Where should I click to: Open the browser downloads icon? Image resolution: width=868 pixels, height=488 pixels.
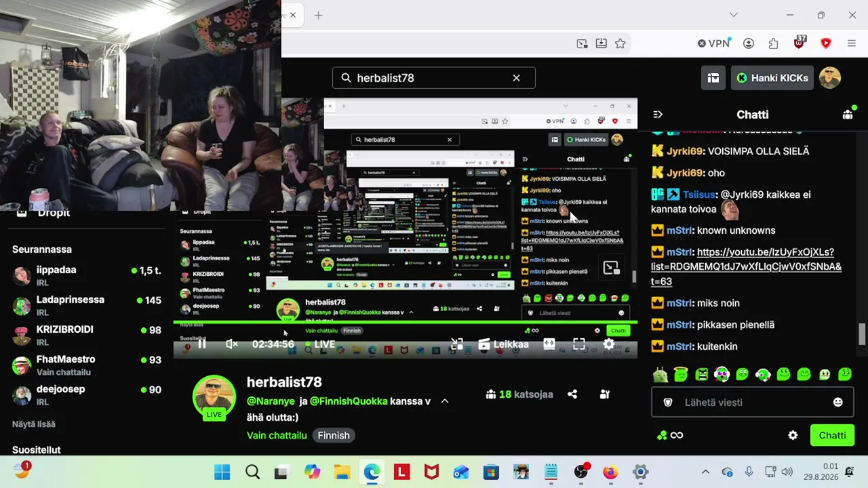(601, 43)
